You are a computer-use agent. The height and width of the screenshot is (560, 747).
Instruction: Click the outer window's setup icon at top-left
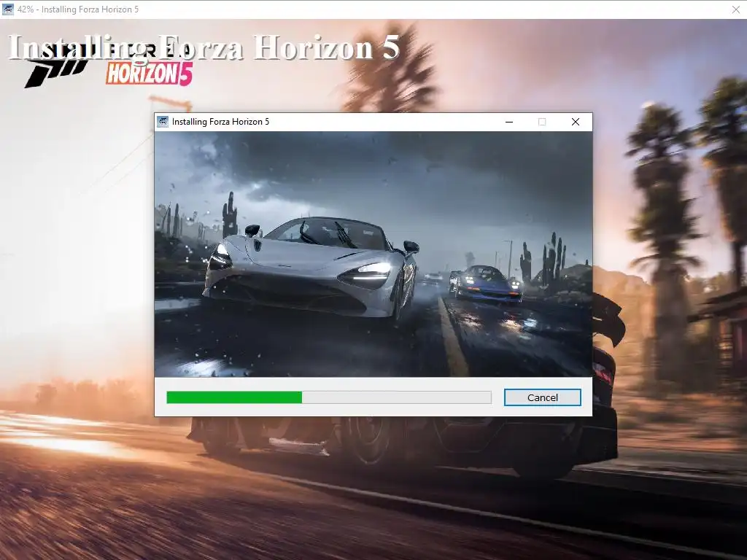pyautogui.click(x=7, y=9)
